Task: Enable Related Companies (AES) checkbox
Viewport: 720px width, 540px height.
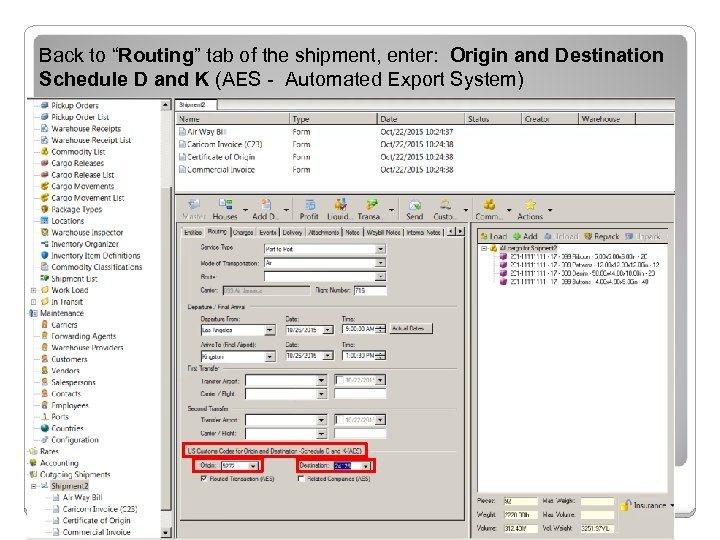Action: pos(301,478)
